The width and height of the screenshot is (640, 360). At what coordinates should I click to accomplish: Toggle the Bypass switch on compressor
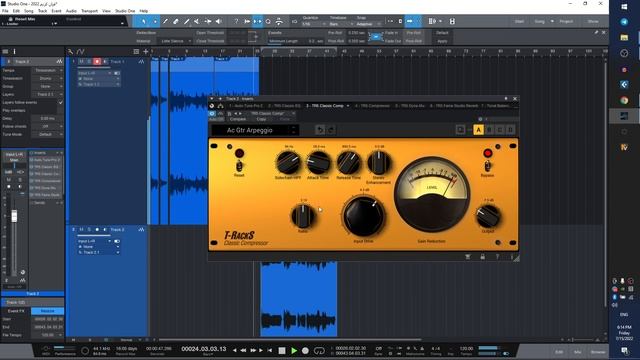coord(487,166)
